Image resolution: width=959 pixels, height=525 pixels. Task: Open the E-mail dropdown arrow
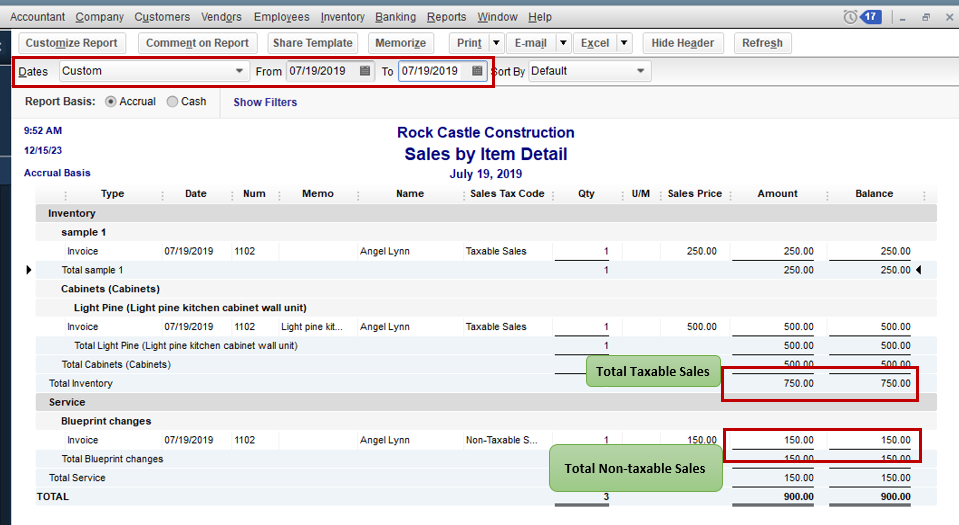563,43
